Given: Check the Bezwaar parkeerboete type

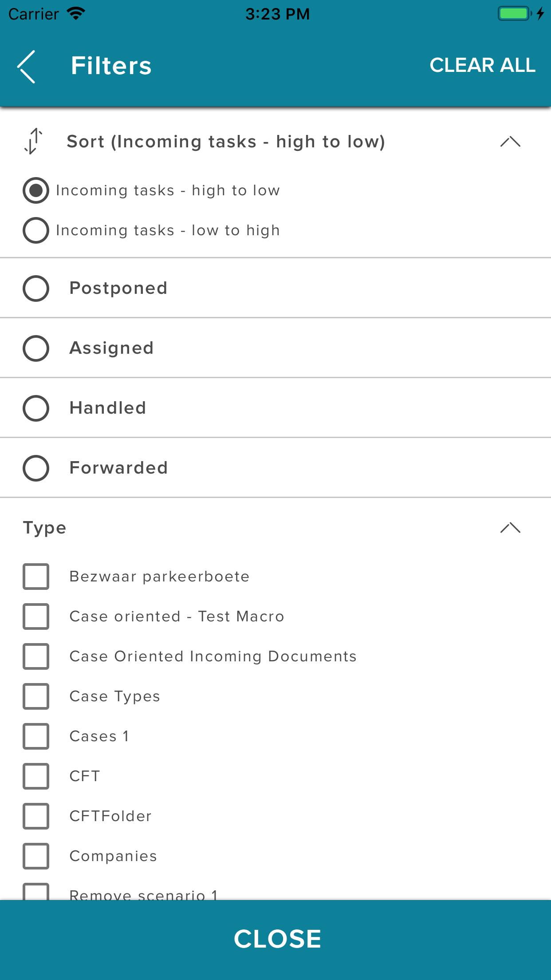Looking at the screenshot, I should pyautogui.click(x=36, y=577).
